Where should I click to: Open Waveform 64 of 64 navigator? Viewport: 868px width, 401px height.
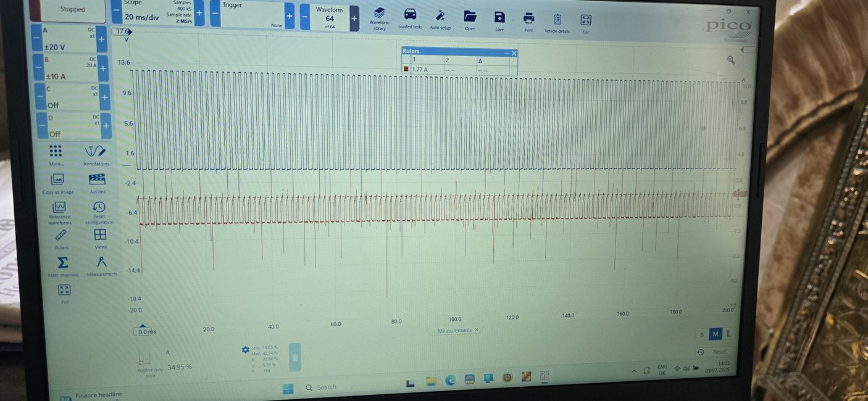(x=329, y=18)
